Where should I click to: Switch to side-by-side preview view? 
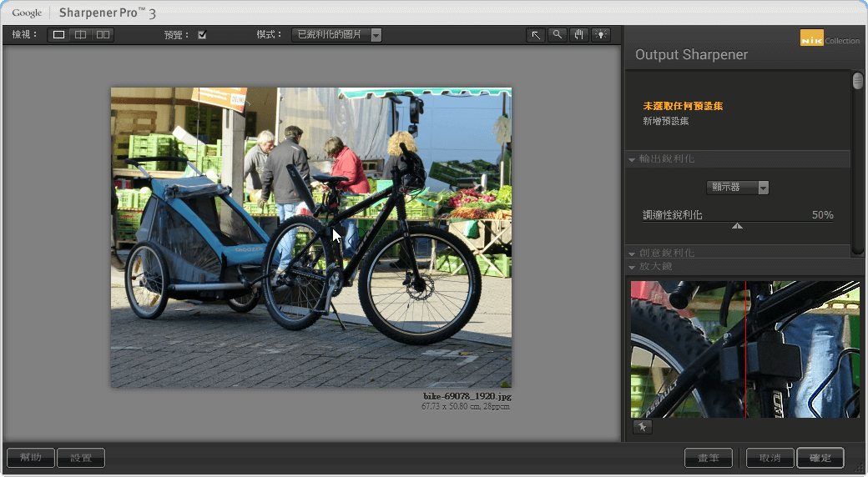pos(103,35)
